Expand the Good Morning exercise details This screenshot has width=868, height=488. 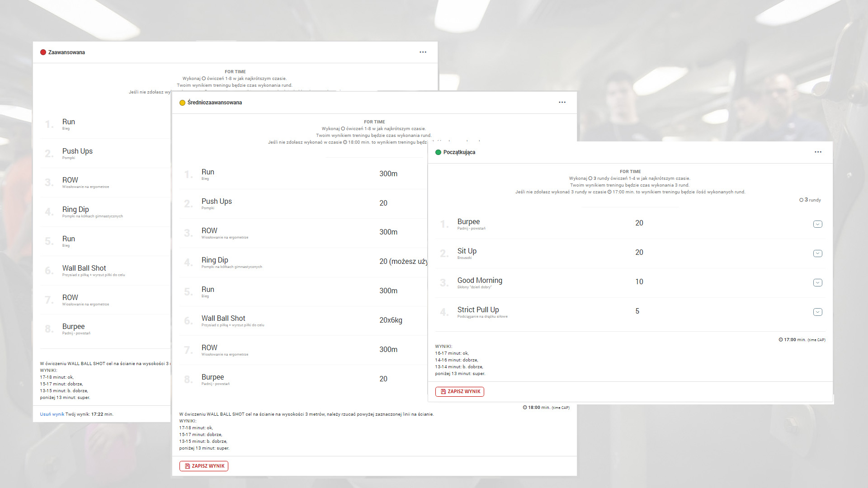(817, 283)
